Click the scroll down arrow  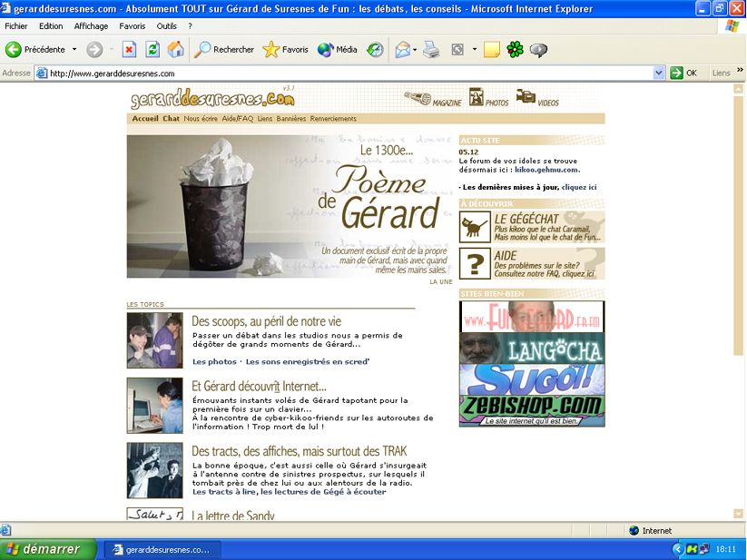point(739,514)
